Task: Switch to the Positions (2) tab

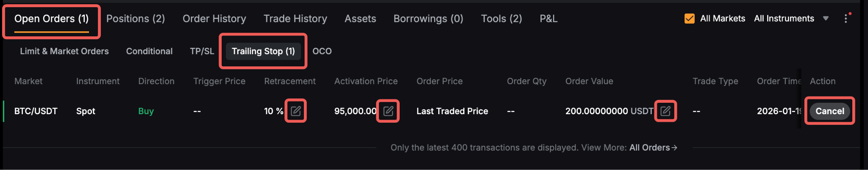Action: coord(136,19)
